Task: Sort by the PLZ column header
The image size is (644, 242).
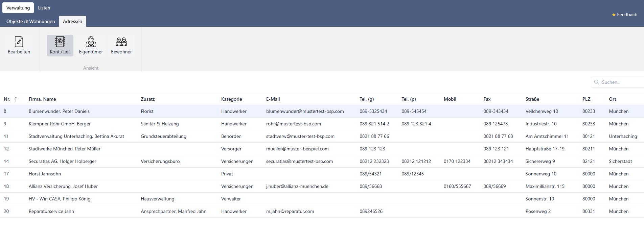Action: (586, 99)
